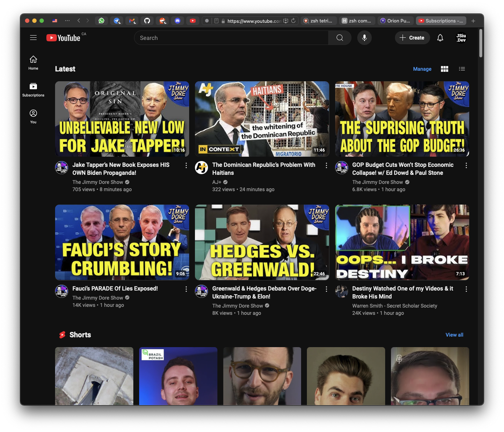Select the Subscriptions browser tab

tap(441, 21)
